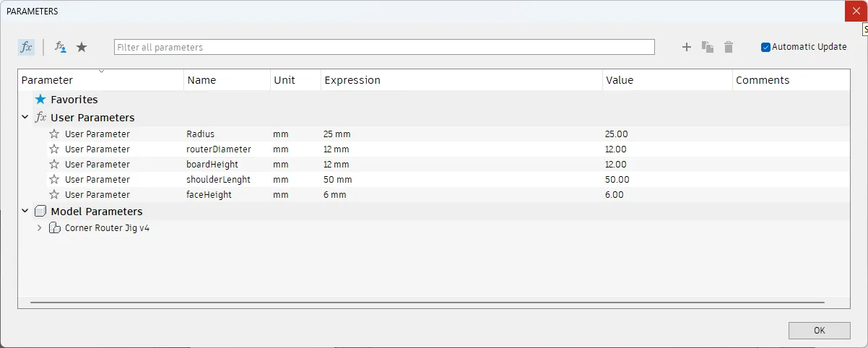Click the copy parameter icon
Image resolution: width=868 pixels, height=348 pixels.
(x=707, y=47)
